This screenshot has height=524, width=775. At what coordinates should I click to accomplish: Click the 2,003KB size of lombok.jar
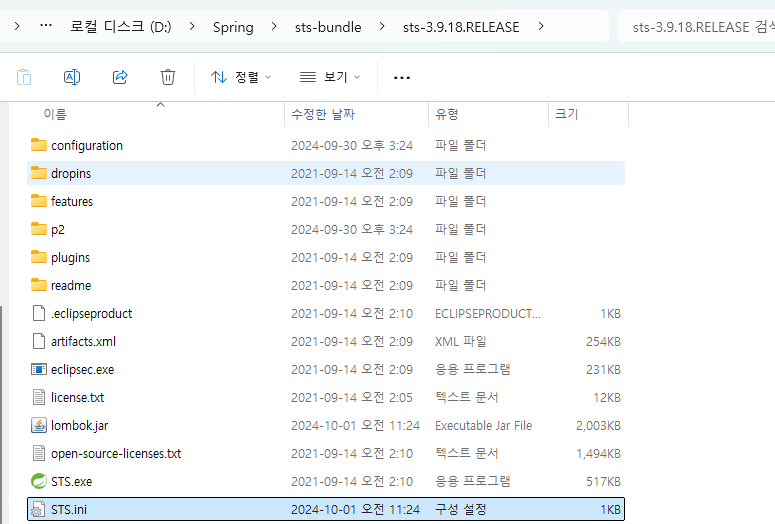coord(598,426)
